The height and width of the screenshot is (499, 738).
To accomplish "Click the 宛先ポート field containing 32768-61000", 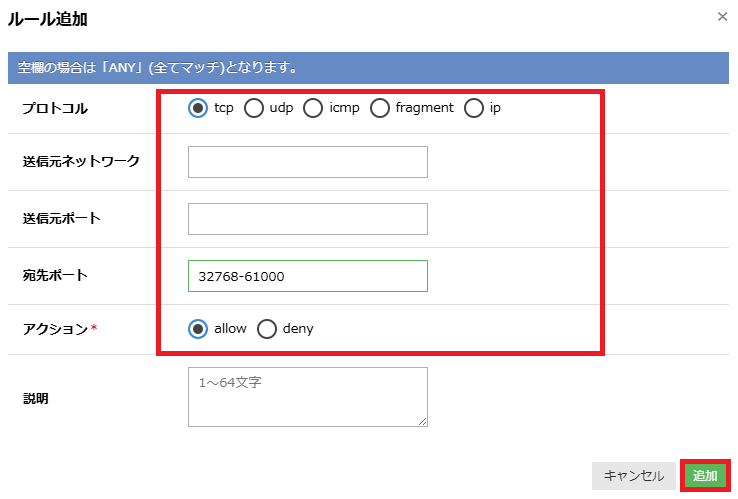I will pos(308,276).
